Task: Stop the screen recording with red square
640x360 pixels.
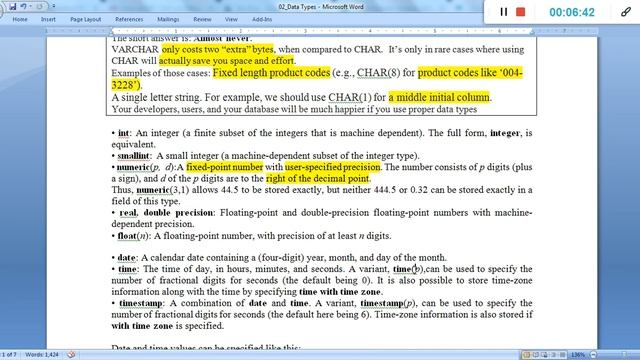Action: tap(520, 12)
